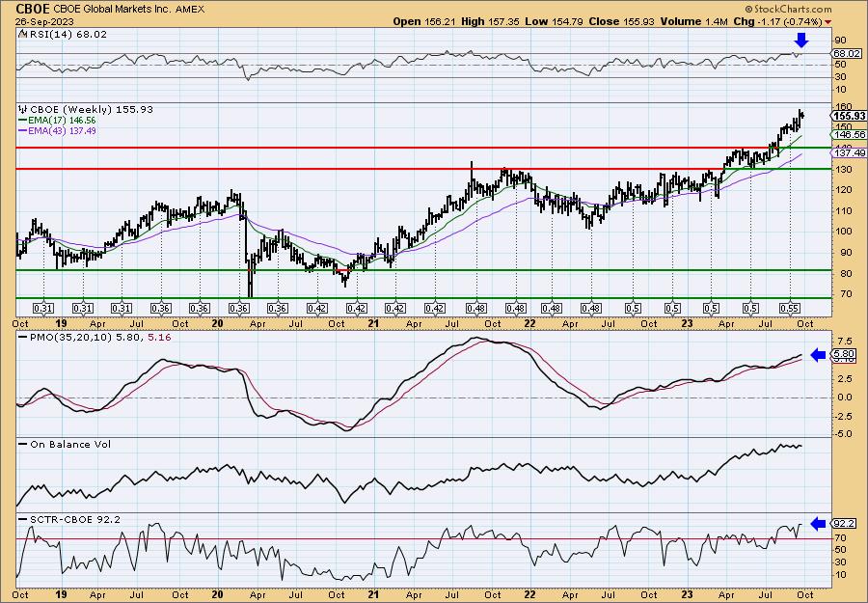Click the EMA(17) 146.56 legend entry
The image size is (868, 603).
click(62, 121)
